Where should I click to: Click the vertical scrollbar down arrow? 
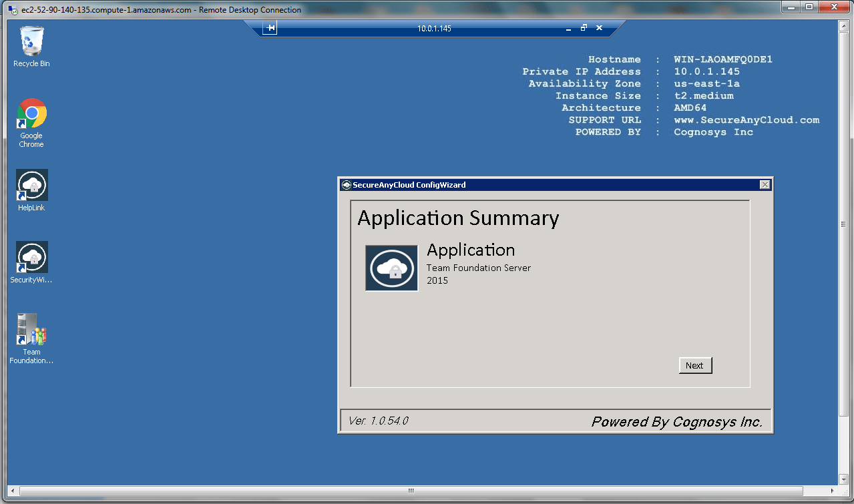[x=845, y=478]
